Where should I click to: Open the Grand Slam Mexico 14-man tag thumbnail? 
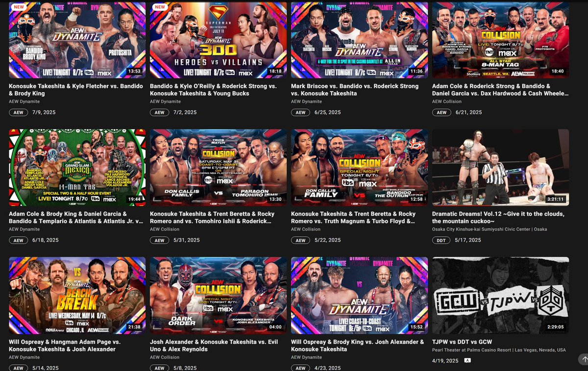(77, 168)
